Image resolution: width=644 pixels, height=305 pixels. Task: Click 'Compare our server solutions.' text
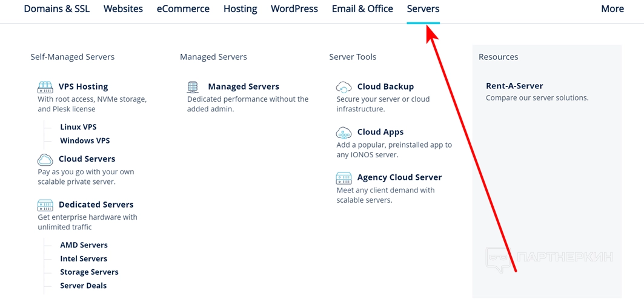(x=537, y=98)
